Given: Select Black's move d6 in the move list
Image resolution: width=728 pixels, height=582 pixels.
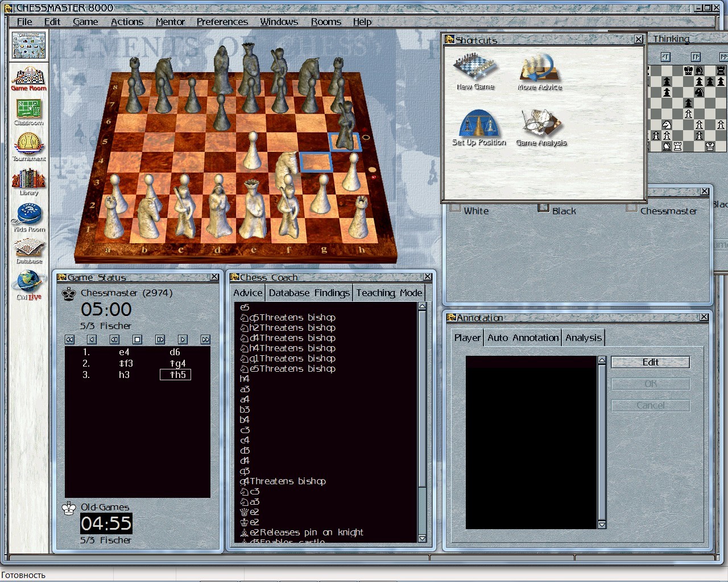Looking at the screenshot, I should (x=175, y=352).
